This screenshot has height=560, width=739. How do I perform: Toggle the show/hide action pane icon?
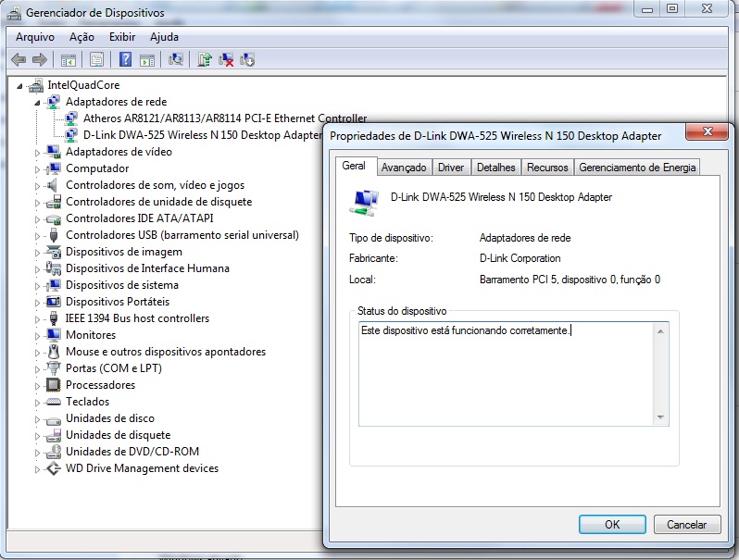pos(147,60)
